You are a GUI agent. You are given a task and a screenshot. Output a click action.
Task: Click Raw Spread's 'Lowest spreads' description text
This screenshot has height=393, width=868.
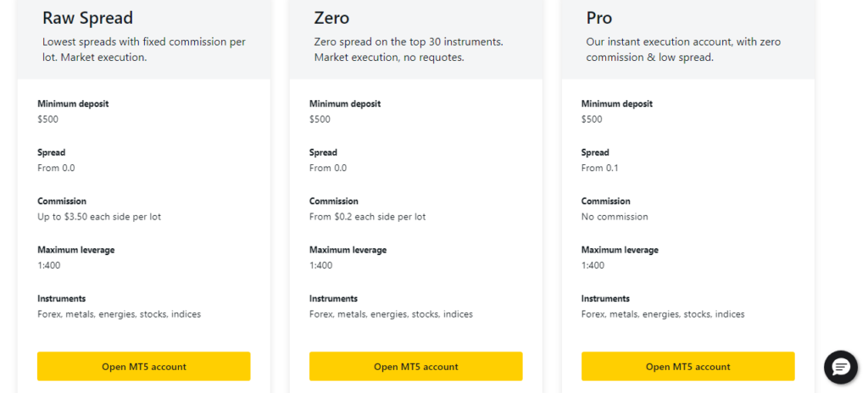coord(144,50)
